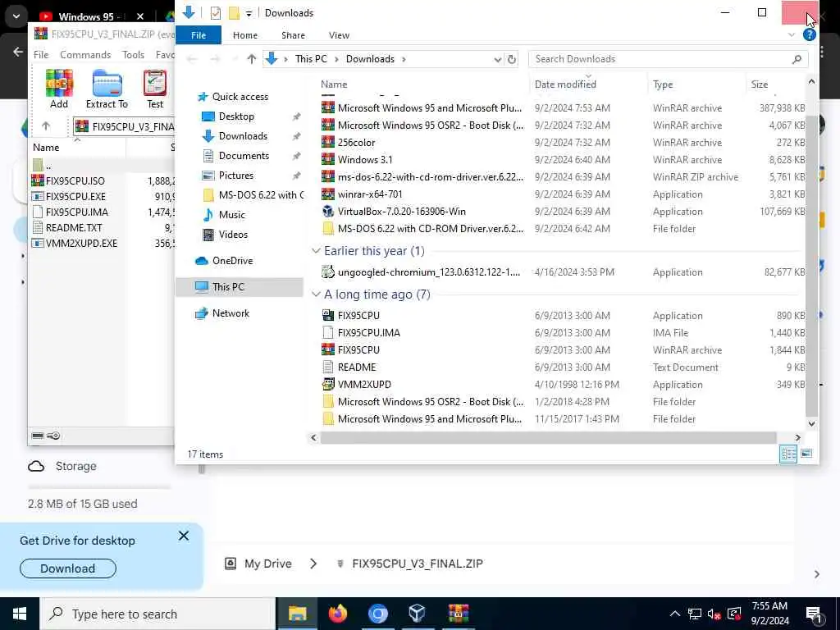Switch to Share ribbon tab

pyautogui.click(x=293, y=35)
